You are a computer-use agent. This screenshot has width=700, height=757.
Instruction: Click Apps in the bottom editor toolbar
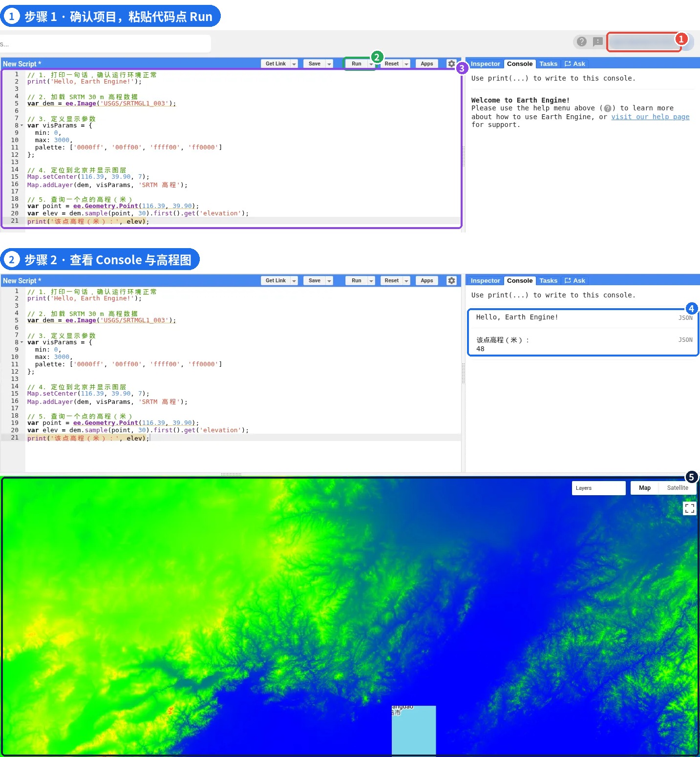[x=427, y=280]
